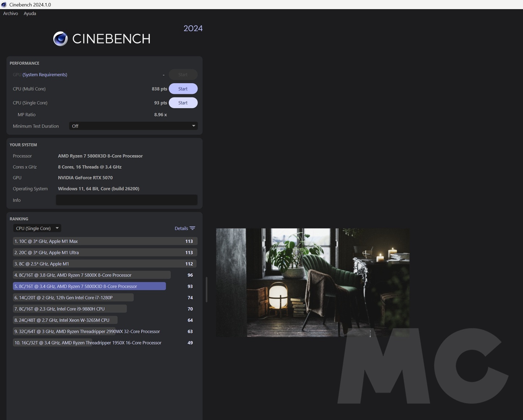Select the Apple M1 Ultra ranking row
The image size is (523, 420).
(105, 252)
